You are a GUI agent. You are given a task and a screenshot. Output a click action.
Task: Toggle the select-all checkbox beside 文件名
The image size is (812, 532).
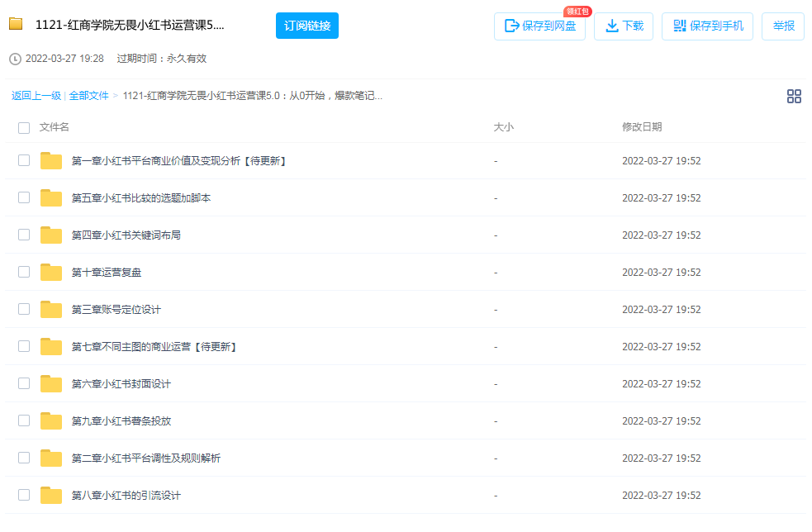(x=24, y=127)
